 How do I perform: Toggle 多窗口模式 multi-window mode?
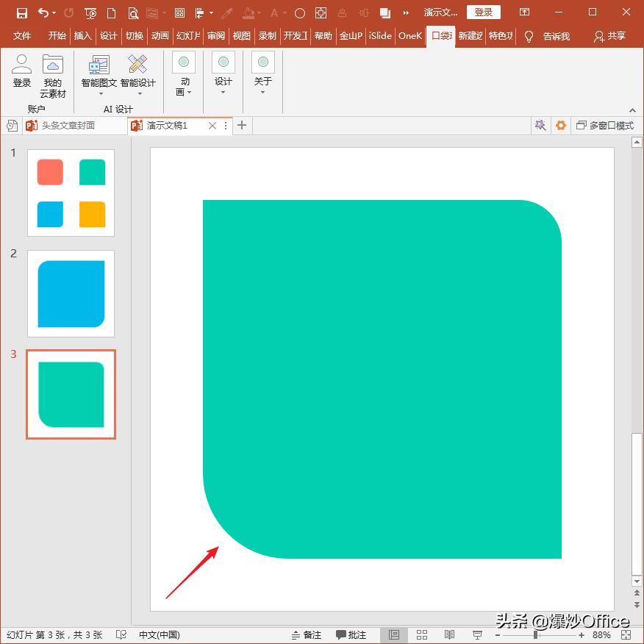[604, 126]
